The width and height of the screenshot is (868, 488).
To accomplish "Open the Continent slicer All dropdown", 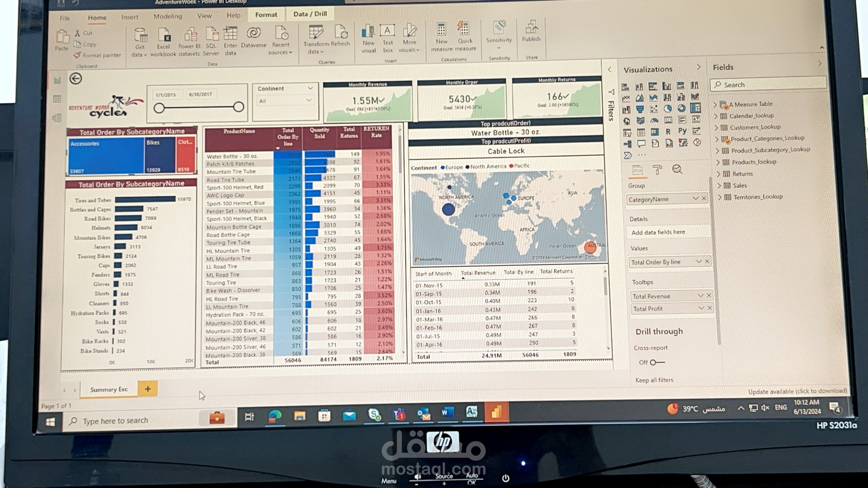I will 285,101.
